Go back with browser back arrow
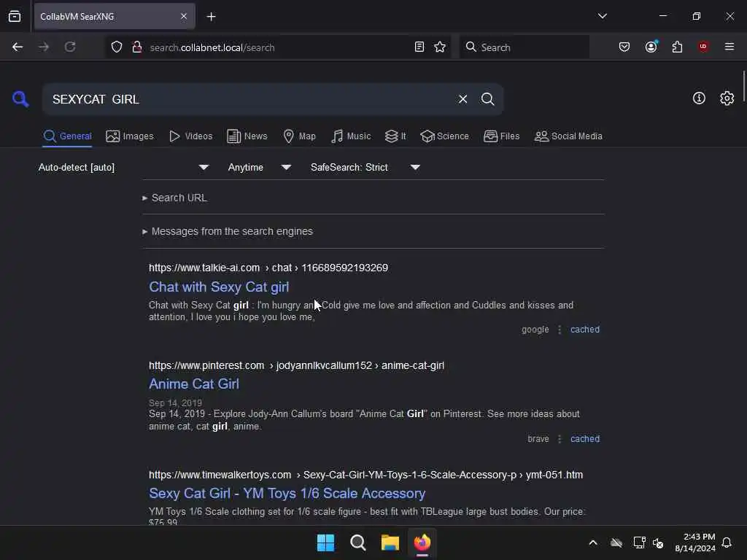The height and width of the screenshot is (560, 747). pyautogui.click(x=18, y=47)
